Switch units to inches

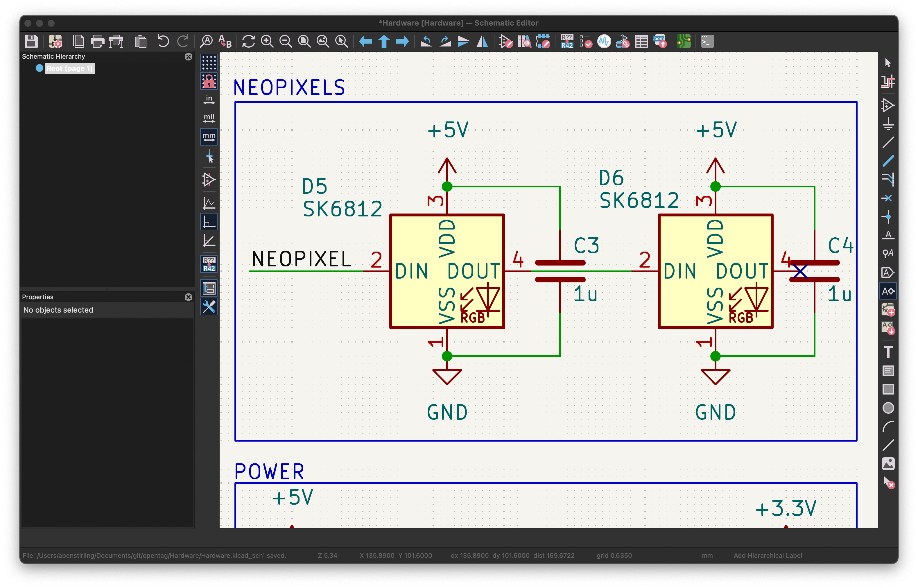(x=209, y=100)
